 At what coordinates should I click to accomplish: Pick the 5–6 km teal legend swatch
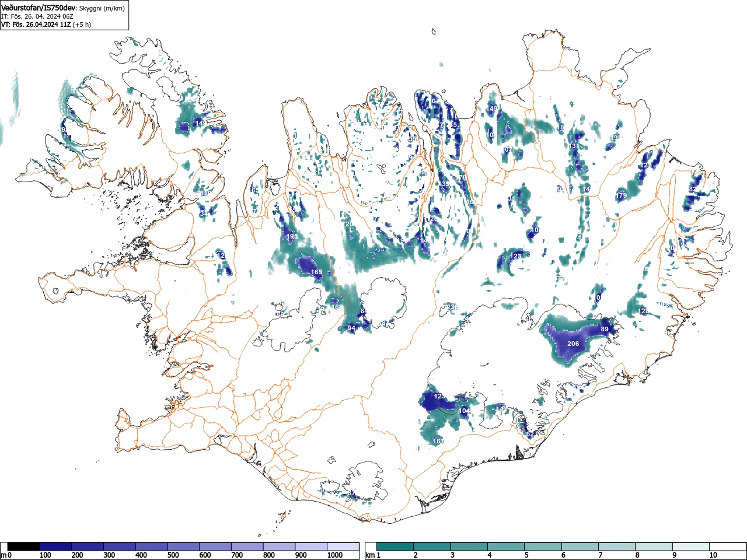(543, 547)
